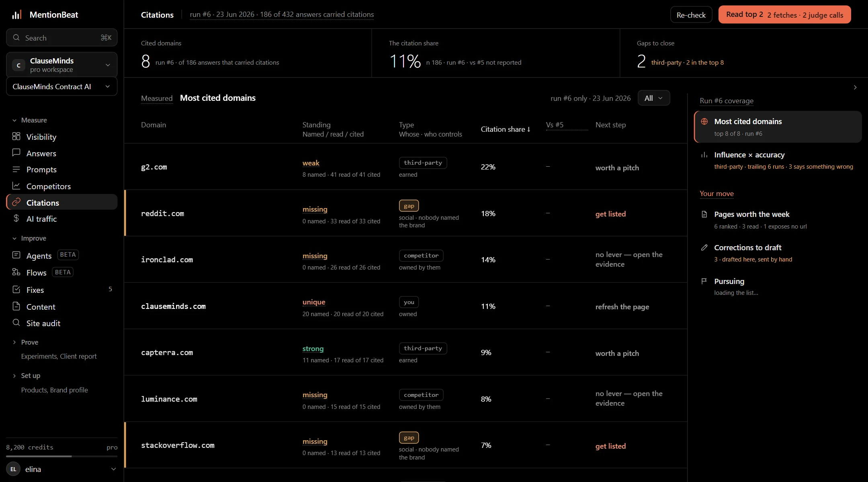Click the Citations link icon
Image resolution: width=868 pixels, height=482 pixels.
point(16,202)
